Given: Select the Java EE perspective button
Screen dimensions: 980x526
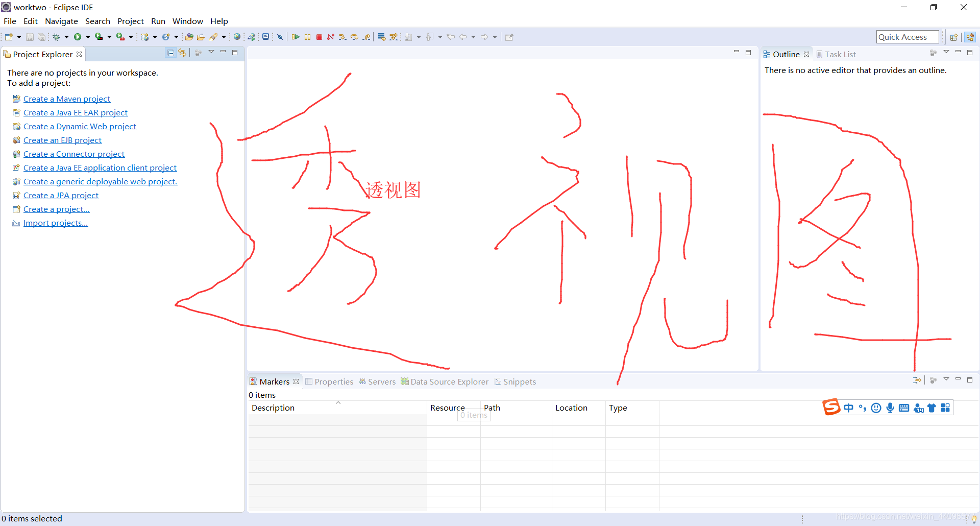Looking at the screenshot, I should click(970, 37).
